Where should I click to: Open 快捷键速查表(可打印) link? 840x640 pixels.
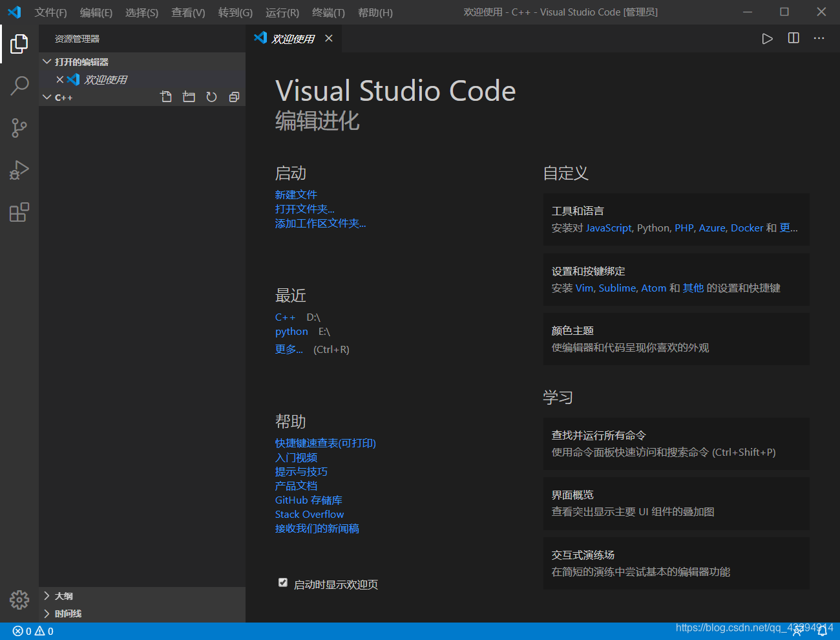[x=326, y=443]
